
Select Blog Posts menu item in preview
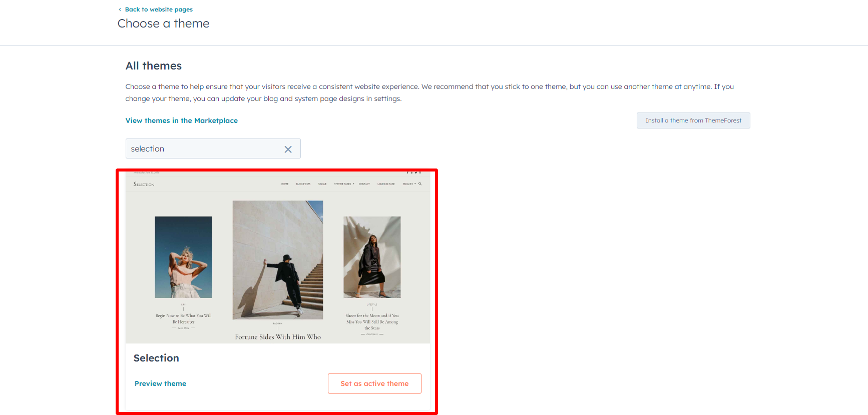click(303, 184)
